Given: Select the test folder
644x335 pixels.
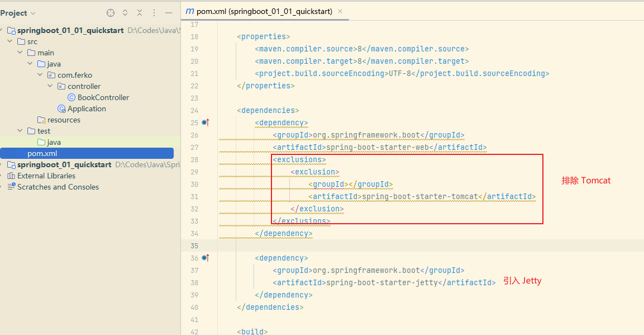Looking at the screenshot, I should 44,131.
